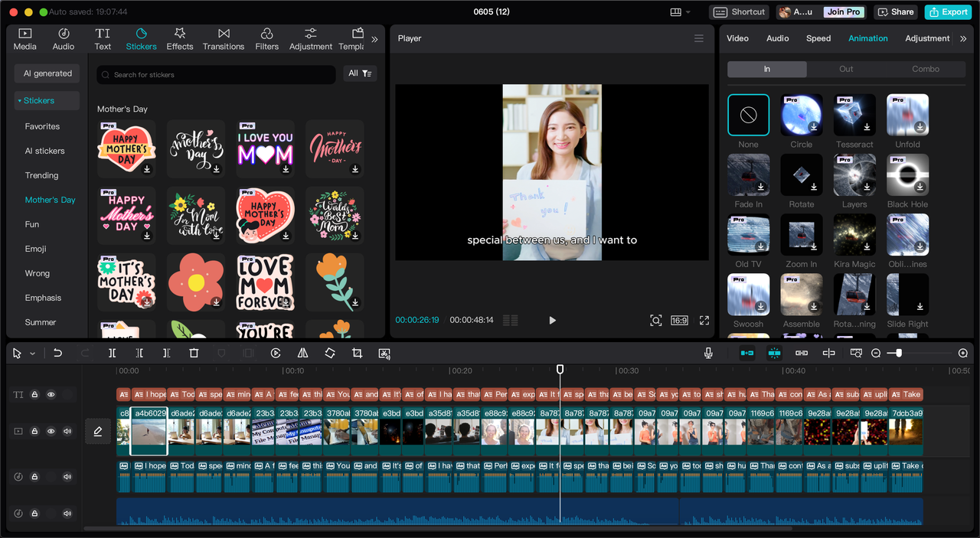The width and height of the screenshot is (980, 538).
Task: Click the zoom in timeline icon
Action: point(963,353)
